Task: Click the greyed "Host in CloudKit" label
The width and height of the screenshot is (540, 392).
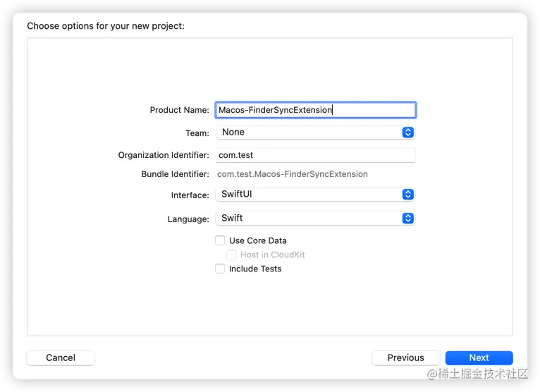Action: (272, 255)
